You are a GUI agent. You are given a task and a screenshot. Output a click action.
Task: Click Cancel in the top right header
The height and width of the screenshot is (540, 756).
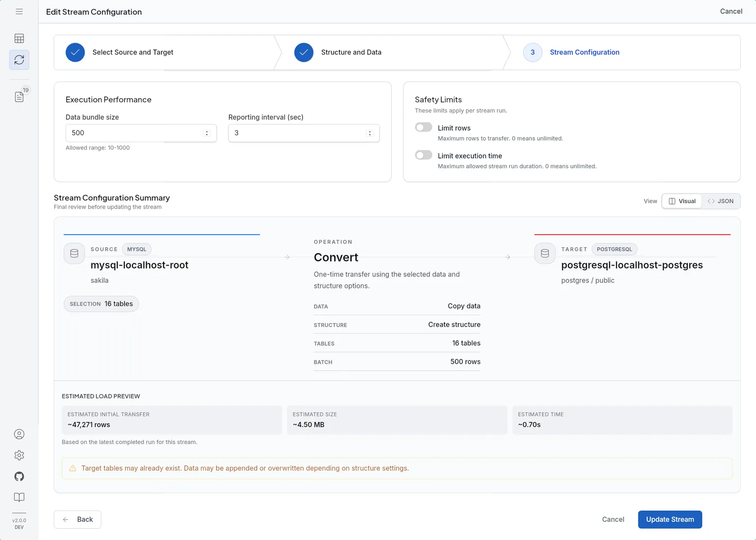coord(731,11)
